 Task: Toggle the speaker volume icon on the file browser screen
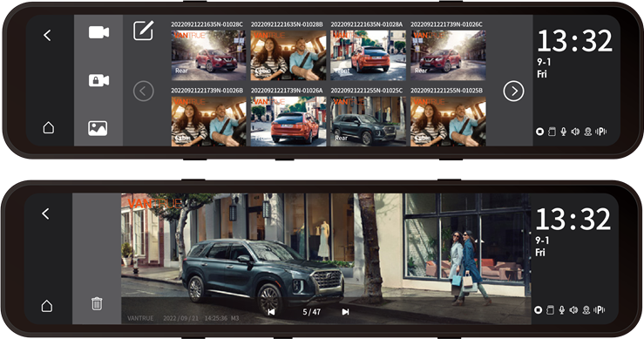coord(575,132)
